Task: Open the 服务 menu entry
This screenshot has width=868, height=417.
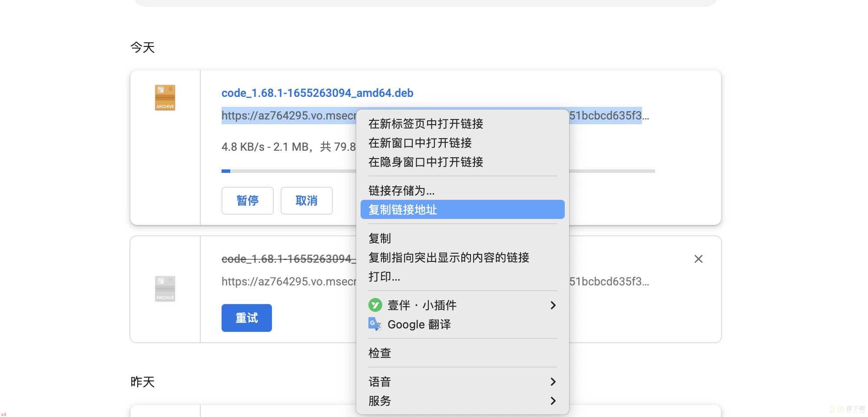Action: coord(462,400)
